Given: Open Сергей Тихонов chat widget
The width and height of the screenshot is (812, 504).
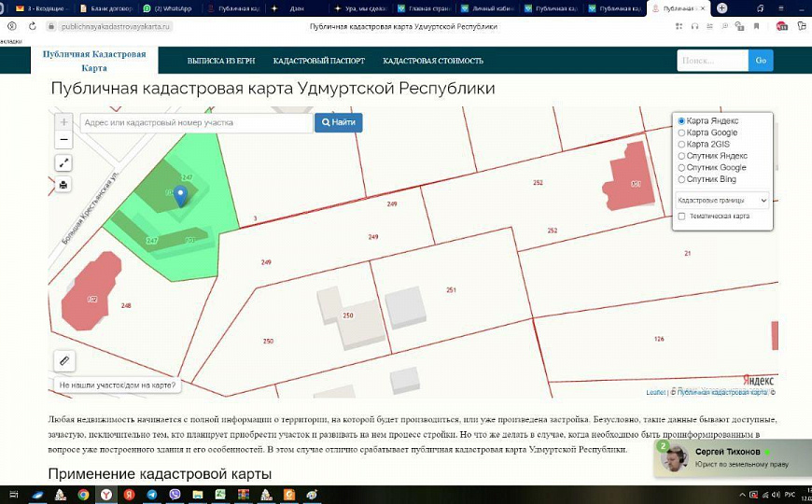Looking at the screenshot, I should click(733, 458).
